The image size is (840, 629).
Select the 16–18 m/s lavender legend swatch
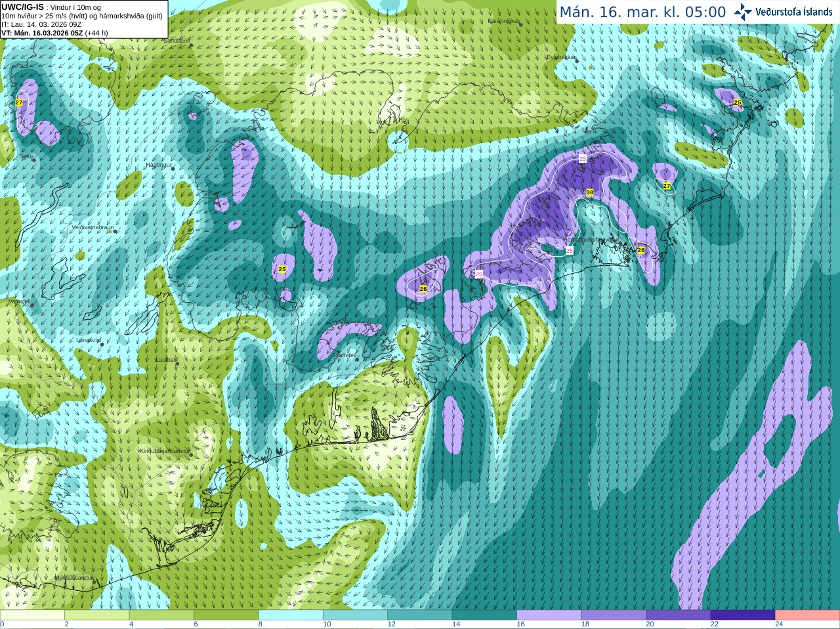[x=549, y=615]
